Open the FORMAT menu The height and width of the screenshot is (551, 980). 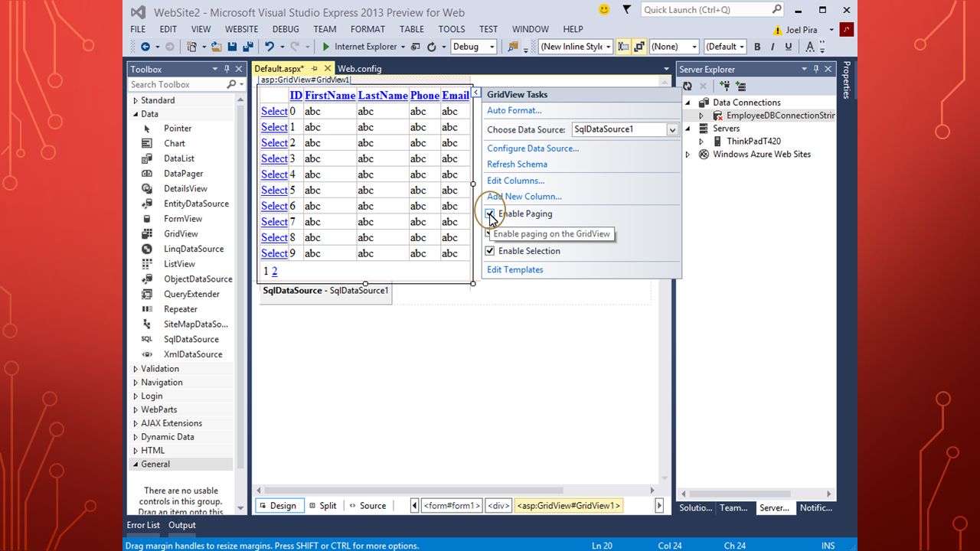click(367, 29)
